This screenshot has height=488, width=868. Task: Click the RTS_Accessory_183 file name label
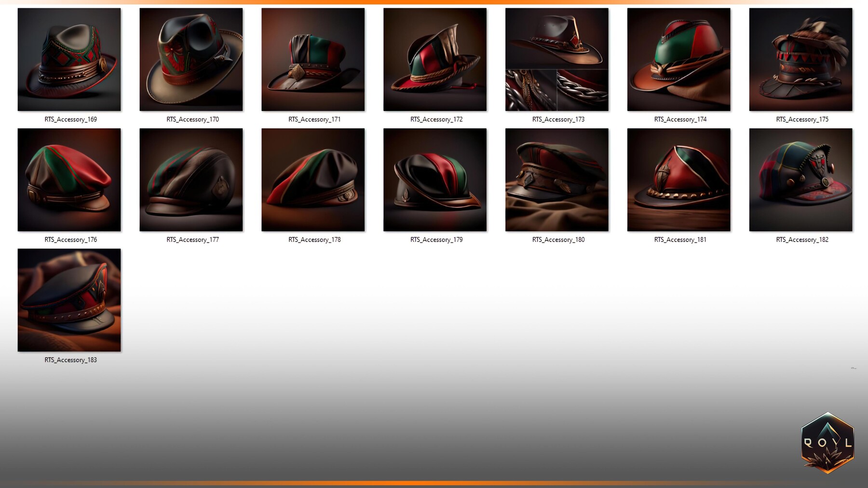pos(70,360)
